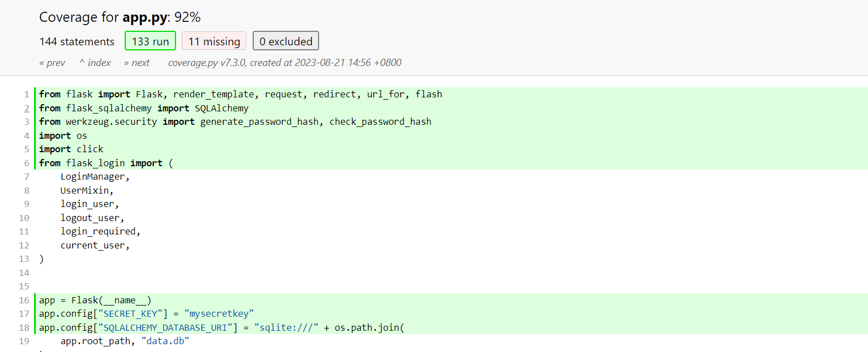The width and height of the screenshot is (868, 352).
Task: Go to the previous file via « prev
Action: [x=53, y=63]
